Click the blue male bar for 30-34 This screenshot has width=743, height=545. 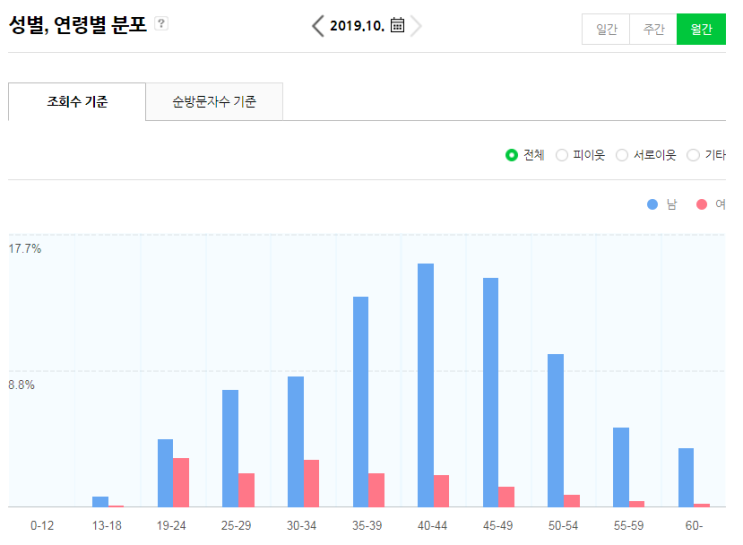pyautogui.click(x=296, y=442)
